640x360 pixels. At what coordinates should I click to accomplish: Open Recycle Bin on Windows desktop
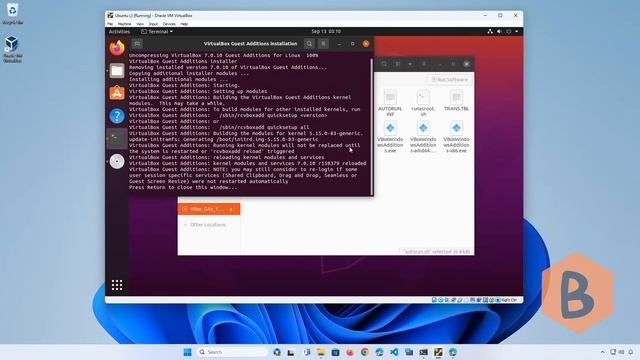(x=12, y=13)
